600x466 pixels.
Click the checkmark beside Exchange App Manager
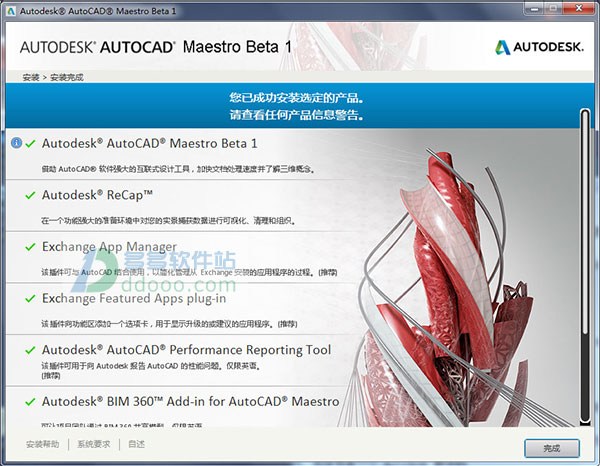pyautogui.click(x=30, y=247)
